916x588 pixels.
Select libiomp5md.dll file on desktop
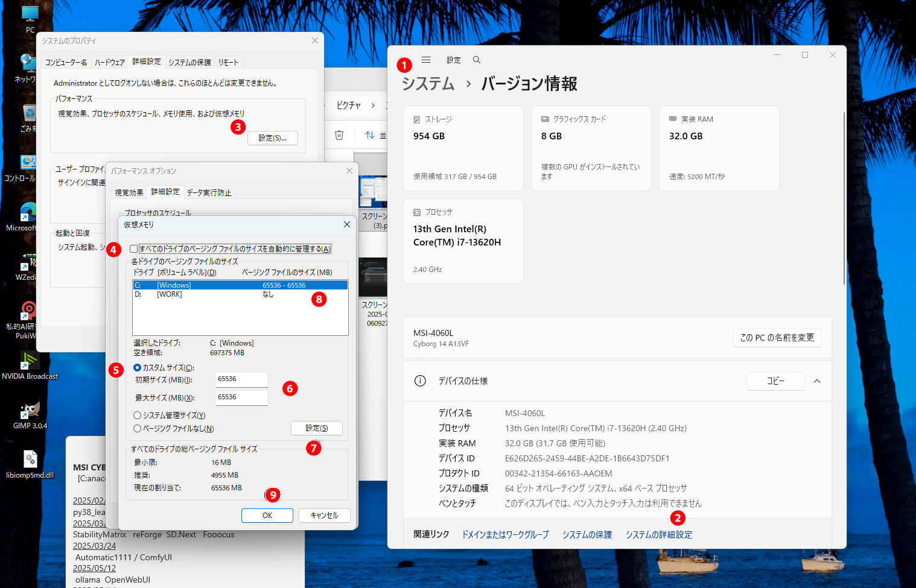click(30, 462)
